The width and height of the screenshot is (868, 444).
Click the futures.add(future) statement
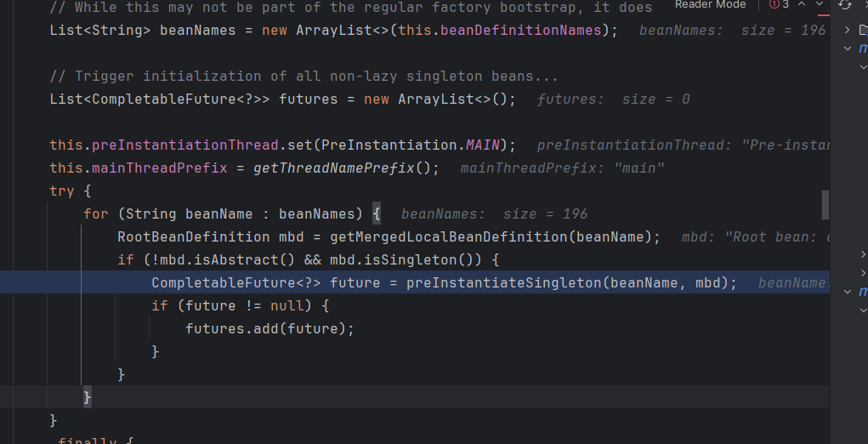(x=269, y=328)
